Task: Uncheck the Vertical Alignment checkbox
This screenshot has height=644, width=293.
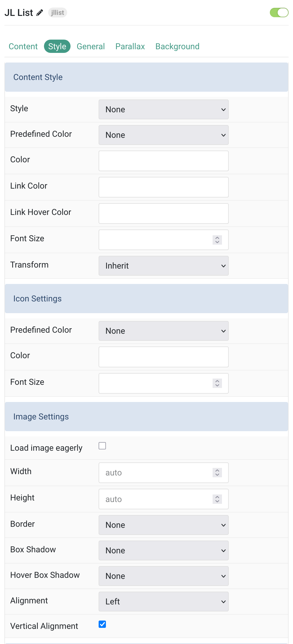Action: click(x=102, y=624)
